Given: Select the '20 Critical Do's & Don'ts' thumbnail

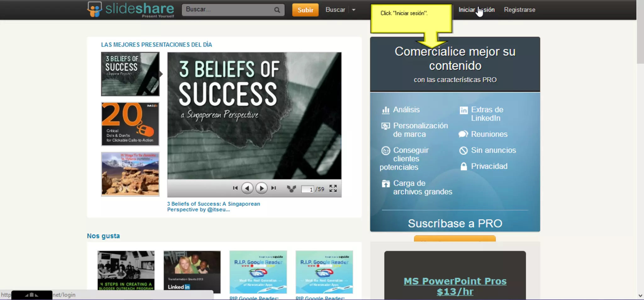Looking at the screenshot, I should coord(130,124).
